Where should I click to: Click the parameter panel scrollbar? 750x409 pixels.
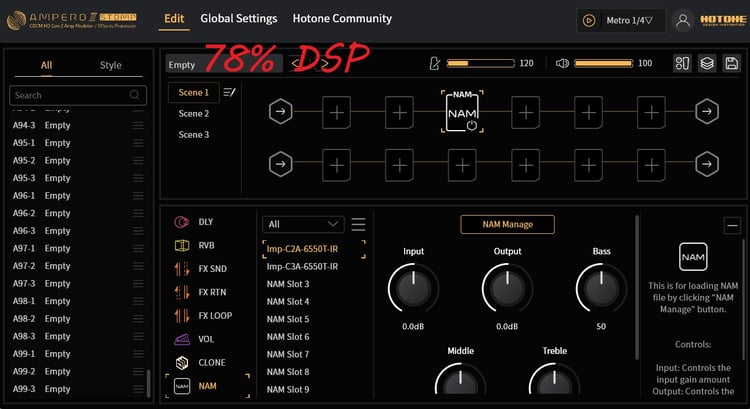[x=637, y=287]
